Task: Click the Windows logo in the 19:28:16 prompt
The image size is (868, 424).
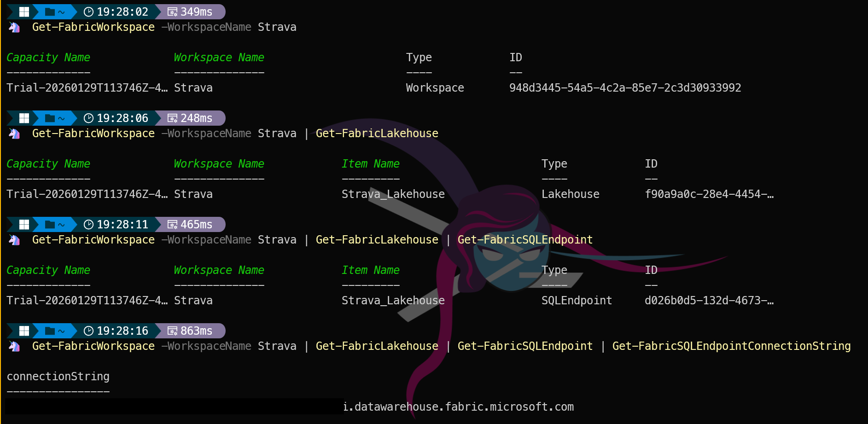Action: click(24, 331)
